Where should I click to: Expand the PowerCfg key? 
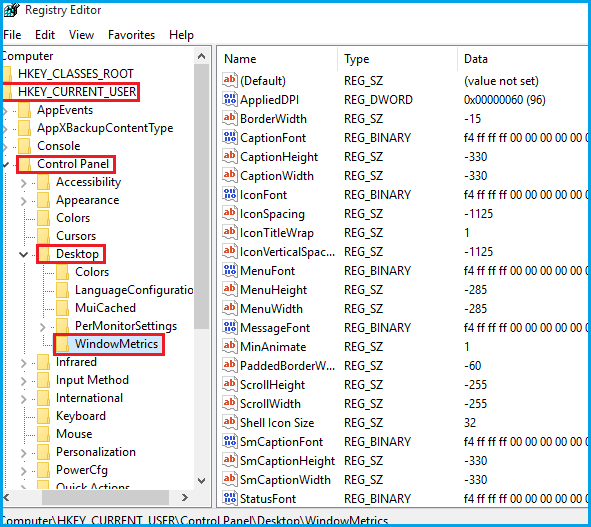pyautogui.click(x=24, y=471)
